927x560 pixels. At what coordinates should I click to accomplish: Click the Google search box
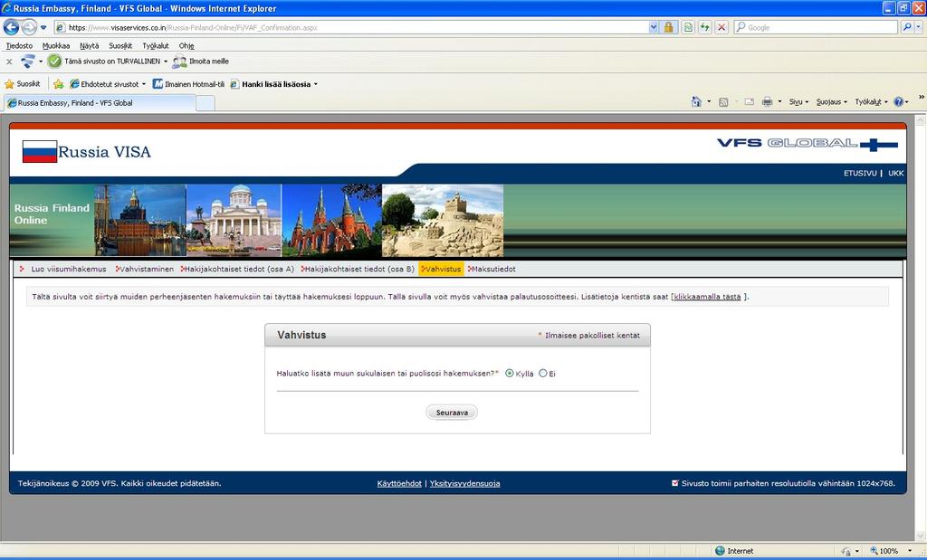click(x=817, y=27)
